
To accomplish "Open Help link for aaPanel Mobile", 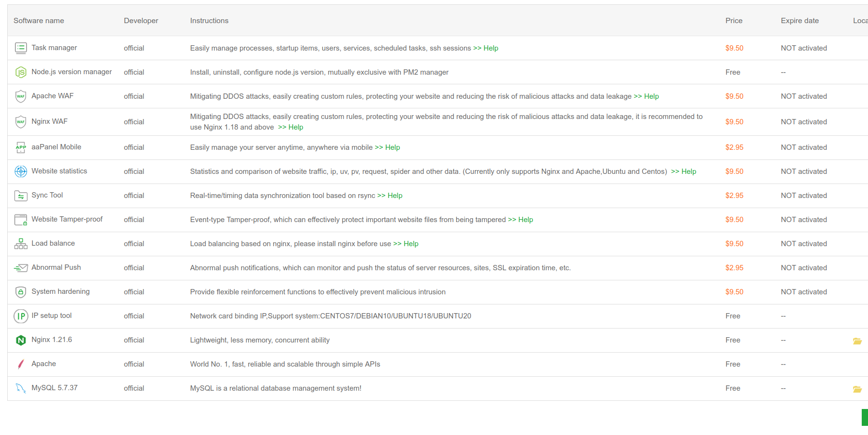I will pos(387,147).
